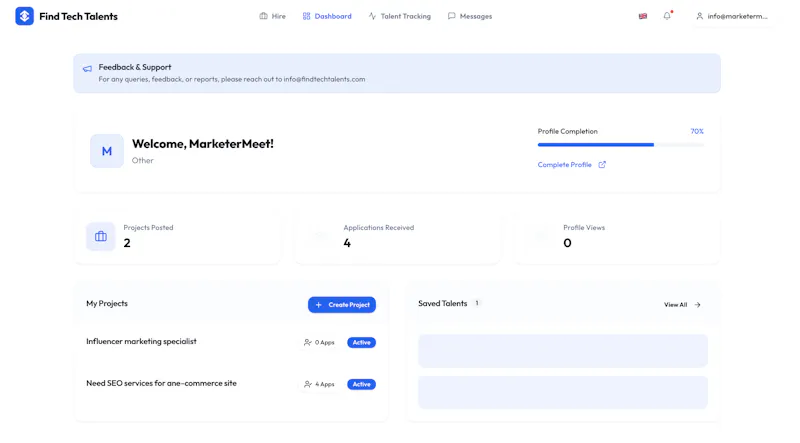
Task: Click the Find Tech Talents brand name
Action: tap(78, 16)
